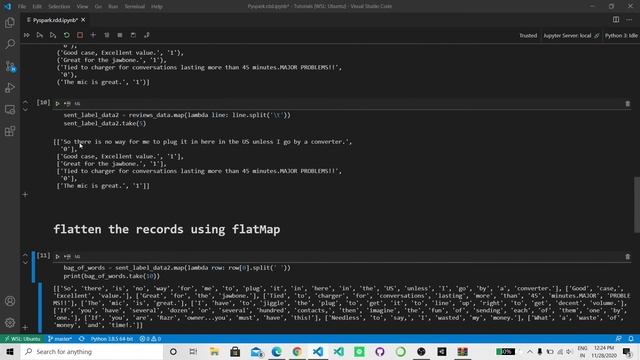Click Jupyter Server: local indicator

pos(571,36)
